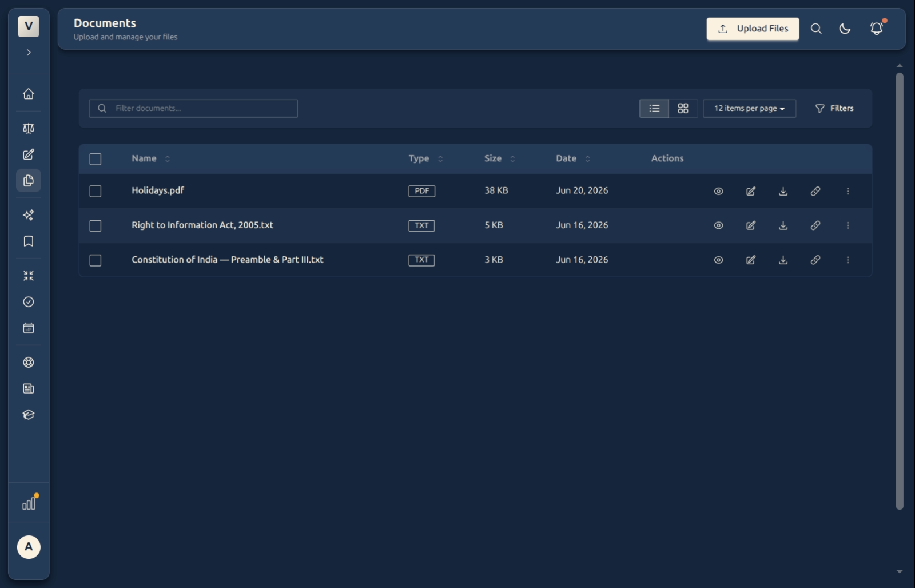The width and height of the screenshot is (915, 588).
Task: Click the pencil compose icon in sidebar
Action: 29,154
